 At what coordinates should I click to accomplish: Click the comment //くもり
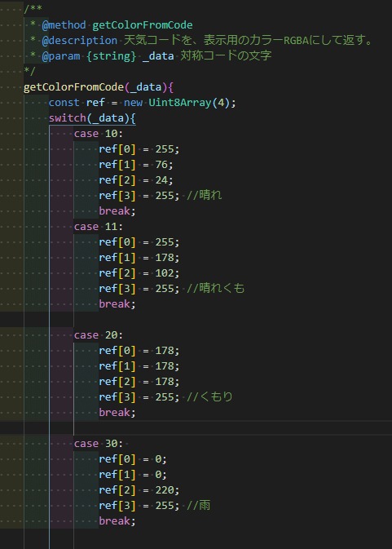(x=209, y=396)
